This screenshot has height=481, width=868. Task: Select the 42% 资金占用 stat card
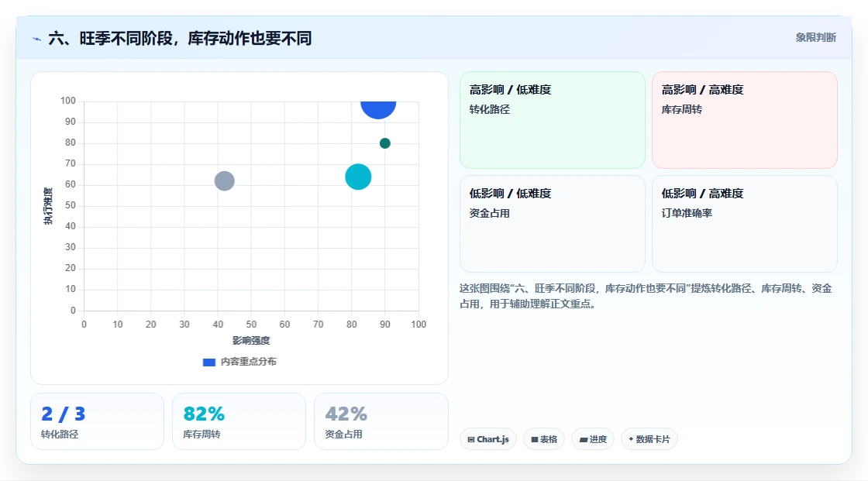click(381, 421)
